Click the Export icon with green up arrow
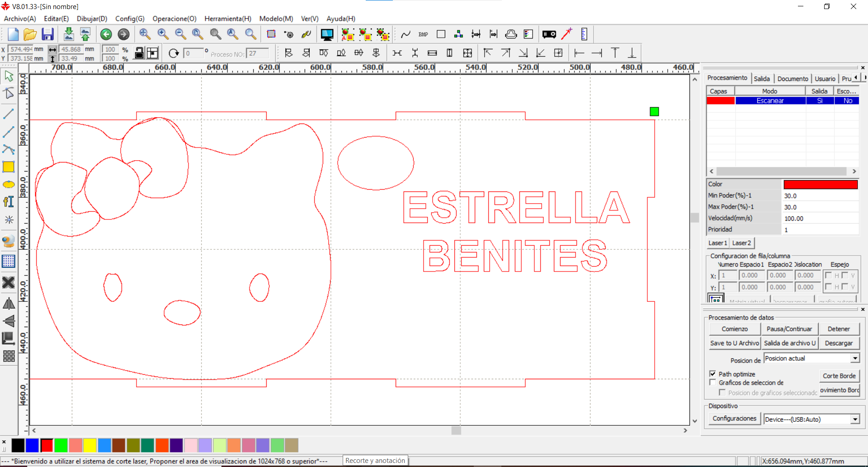The width and height of the screenshot is (868, 467). click(85, 34)
